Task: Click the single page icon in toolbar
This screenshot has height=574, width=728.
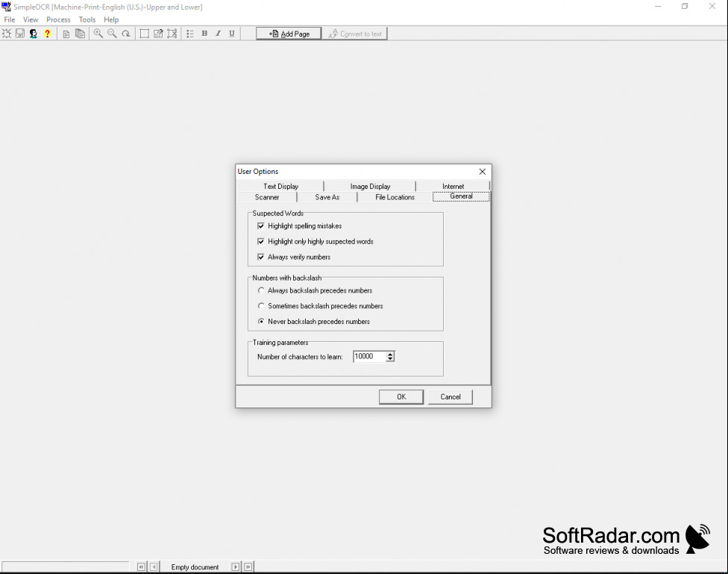Action: (x=66, y=34)
